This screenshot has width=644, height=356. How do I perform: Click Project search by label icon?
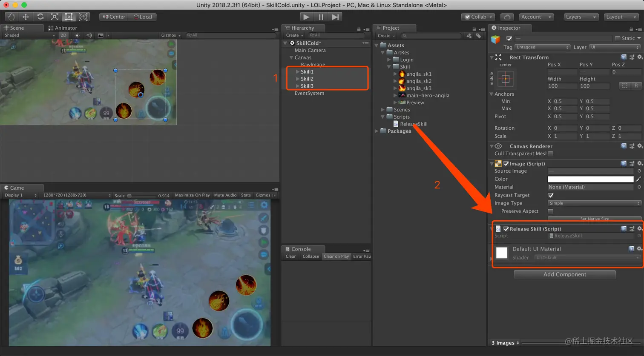[x=478, y=36]
